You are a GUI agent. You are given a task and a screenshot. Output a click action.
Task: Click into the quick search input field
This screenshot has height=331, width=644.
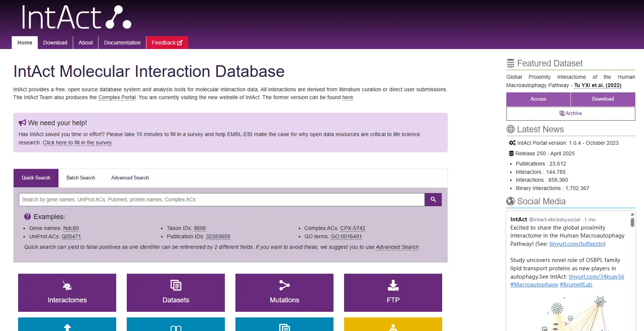(x=221, y=199)
